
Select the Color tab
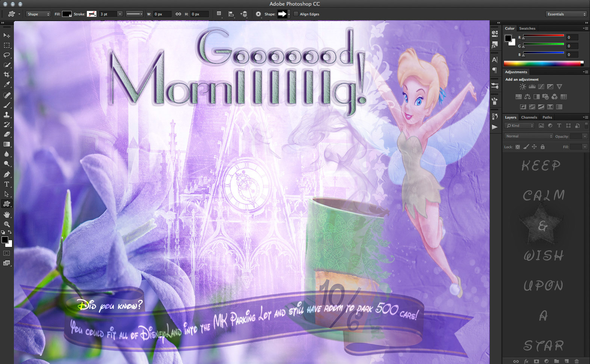coord(510,29)
